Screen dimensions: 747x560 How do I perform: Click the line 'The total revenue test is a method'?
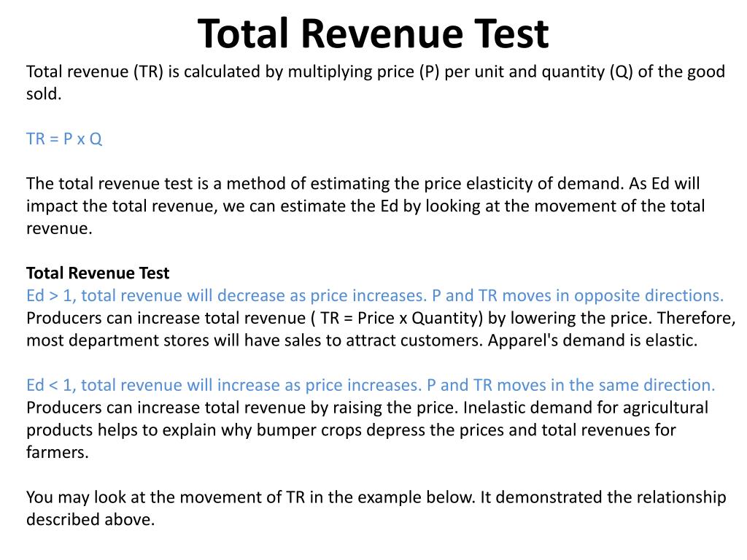[x=363, y=184]
